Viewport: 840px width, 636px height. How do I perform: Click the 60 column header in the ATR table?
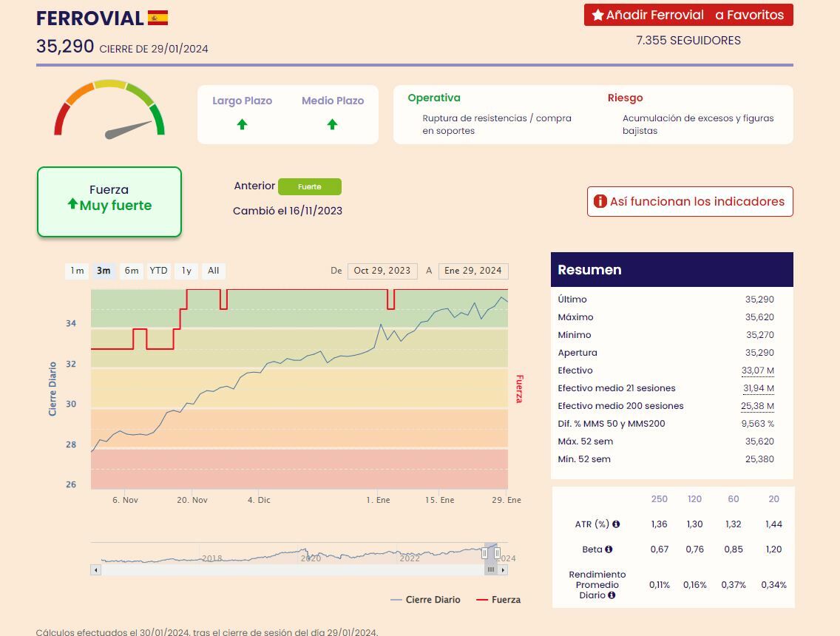(x=734, y=499)
